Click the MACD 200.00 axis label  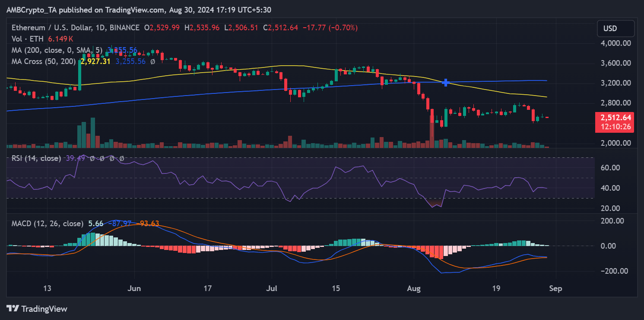(x=612, y=221)
